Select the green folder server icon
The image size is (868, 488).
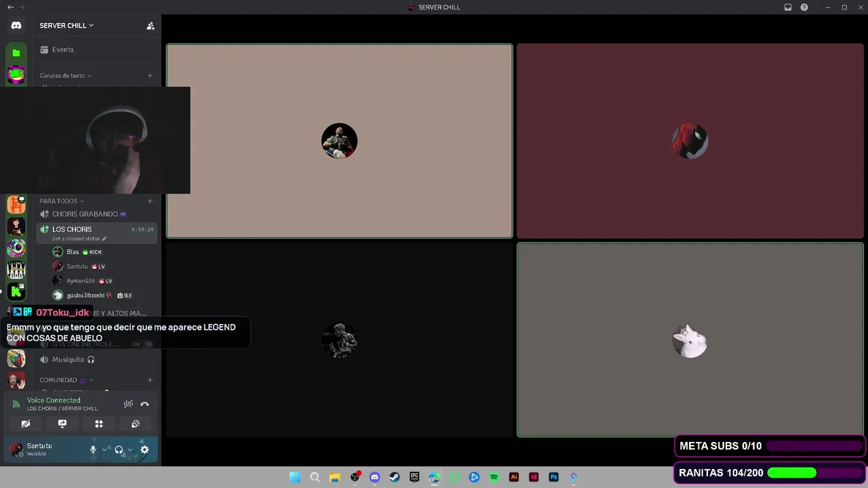point(16,53)
